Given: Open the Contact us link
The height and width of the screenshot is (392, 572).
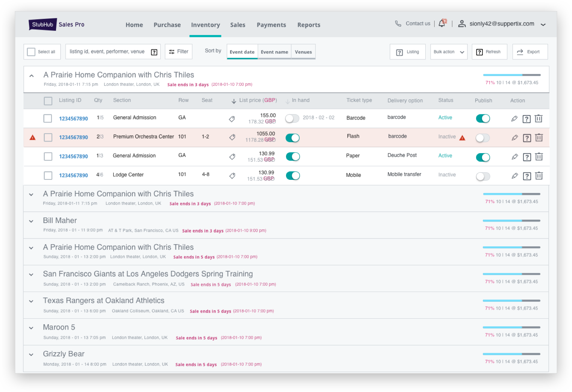Looking at the screenshot, I should tap(418, 23).
